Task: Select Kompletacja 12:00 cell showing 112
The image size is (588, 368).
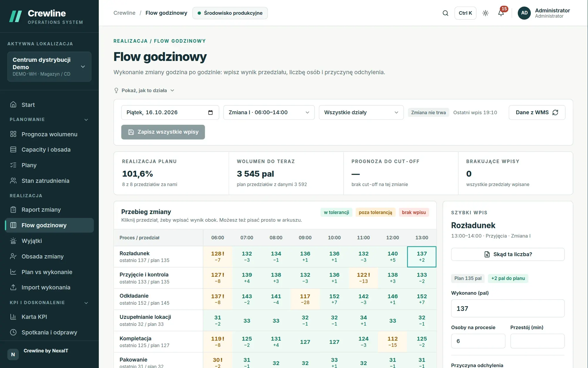Action: pyautogui.click(x=392, y=342)
